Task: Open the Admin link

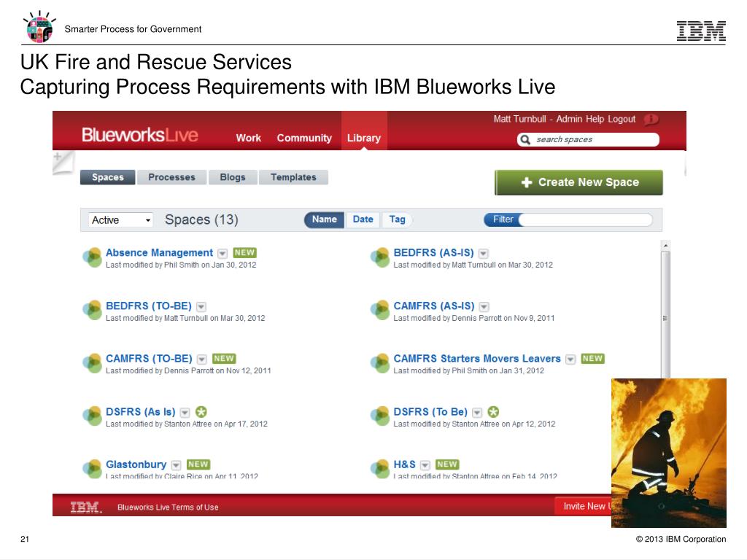Action: [569, 119]
